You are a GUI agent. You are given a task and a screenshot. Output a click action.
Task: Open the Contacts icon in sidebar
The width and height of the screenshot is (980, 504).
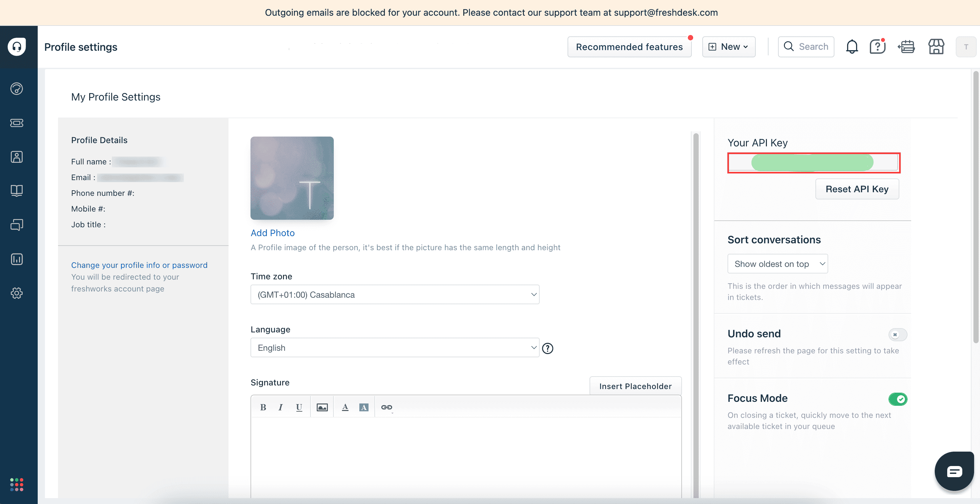click(x=17, y=157)
